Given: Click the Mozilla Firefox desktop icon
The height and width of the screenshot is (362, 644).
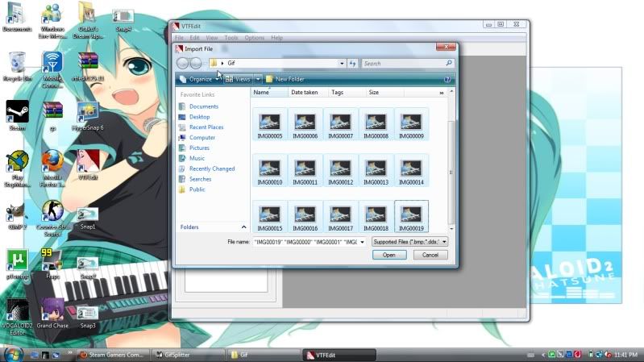Looking at the screenshot, I should [x=52, y=162].
